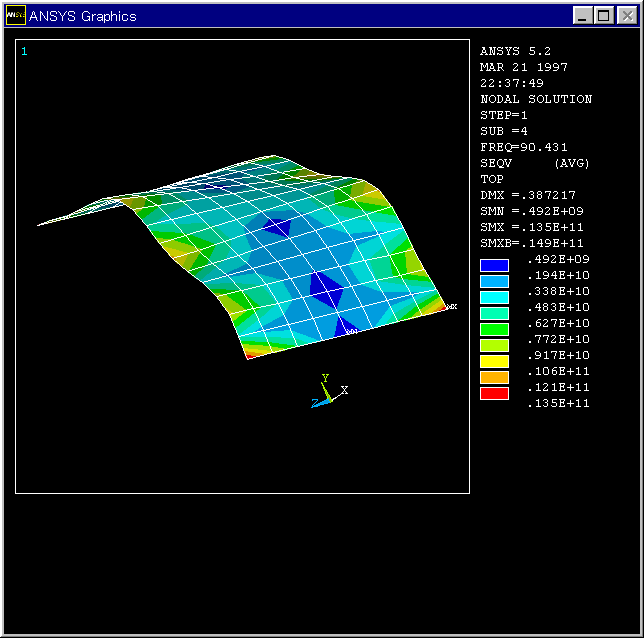644x638 pixels.
Task: Click the MX maximum stress marker on mesh
Action: (451, 307)
